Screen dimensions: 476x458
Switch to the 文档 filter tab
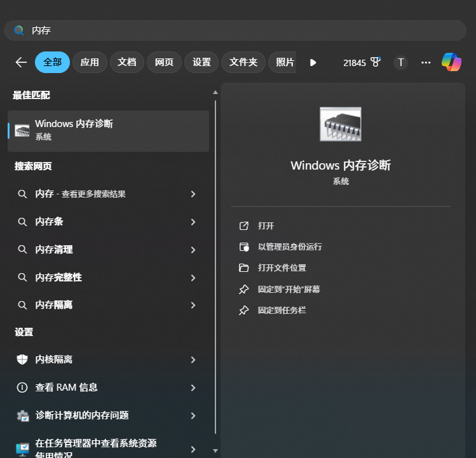pos(127,62)
